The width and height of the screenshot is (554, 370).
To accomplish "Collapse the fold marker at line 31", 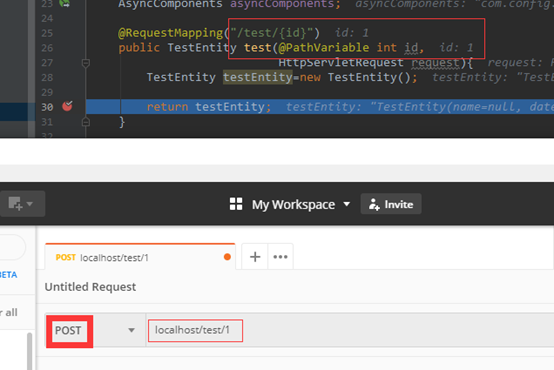I will pyautogui.click(x=86, y=122).
